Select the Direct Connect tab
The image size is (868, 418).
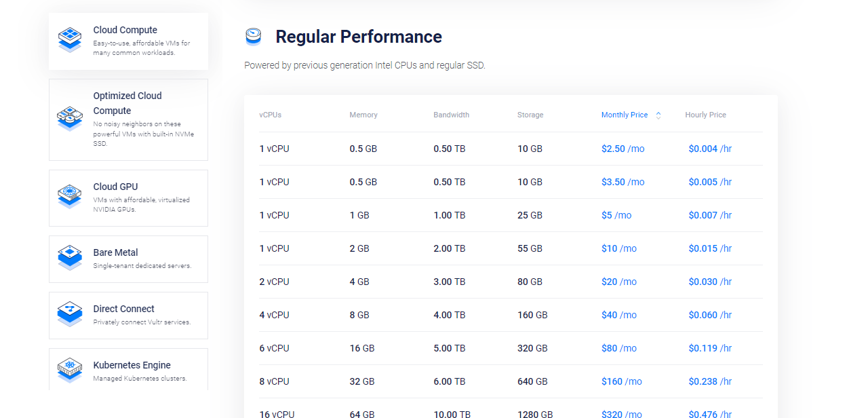tap(128, 316)
